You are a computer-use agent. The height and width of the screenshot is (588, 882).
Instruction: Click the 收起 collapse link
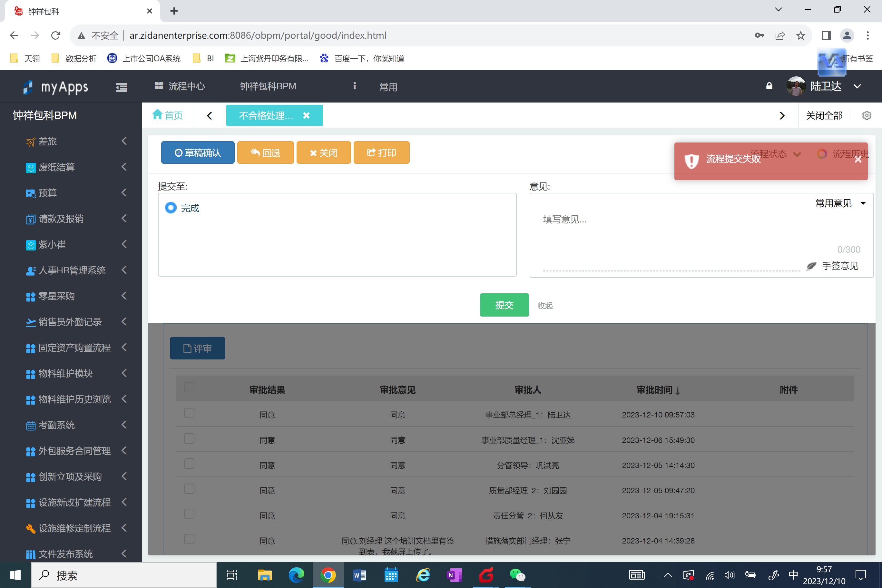(545, 305)
